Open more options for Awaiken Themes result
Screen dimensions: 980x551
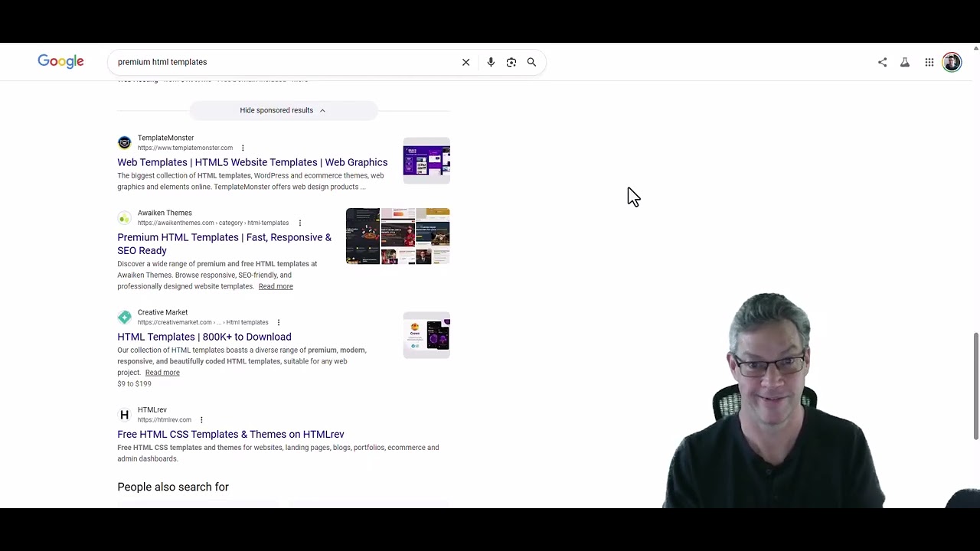(x=299, y=223)
